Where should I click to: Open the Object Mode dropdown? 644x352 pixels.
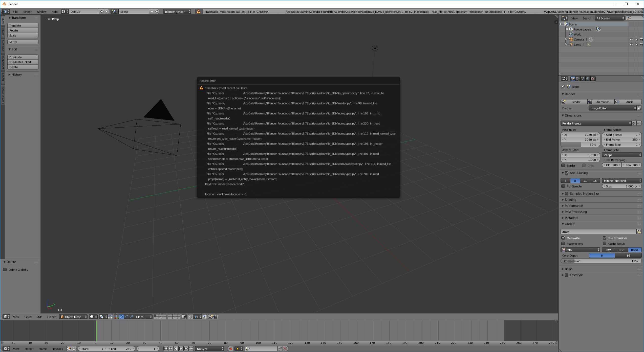73,317
